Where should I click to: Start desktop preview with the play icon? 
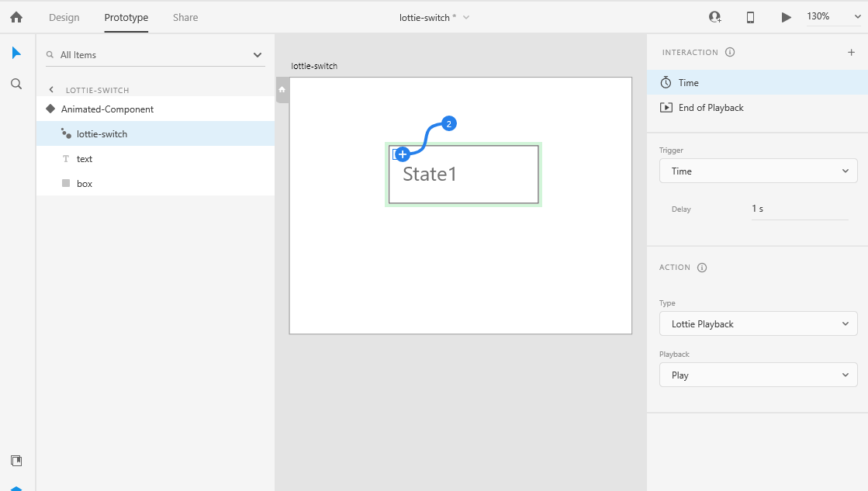786,16
